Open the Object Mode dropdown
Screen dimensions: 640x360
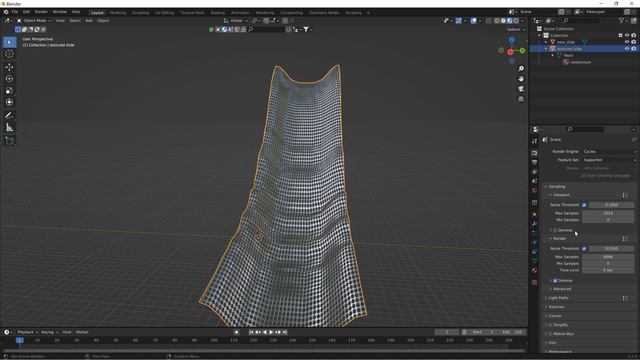pos(34,20)
